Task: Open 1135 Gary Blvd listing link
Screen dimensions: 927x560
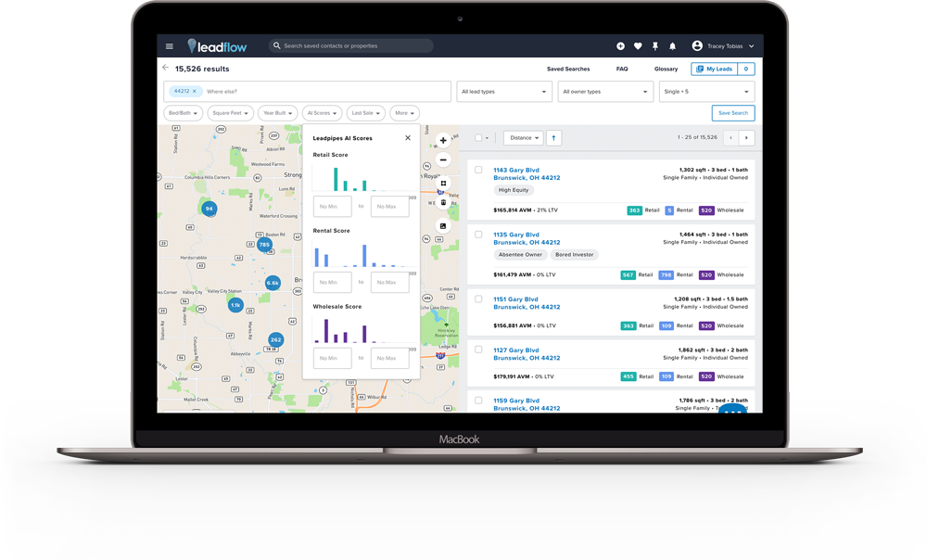Action: [527, 238]
